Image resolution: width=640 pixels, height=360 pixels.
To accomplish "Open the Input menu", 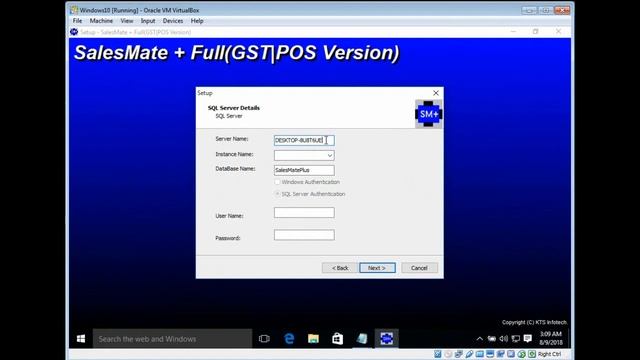I will point(148,21).
